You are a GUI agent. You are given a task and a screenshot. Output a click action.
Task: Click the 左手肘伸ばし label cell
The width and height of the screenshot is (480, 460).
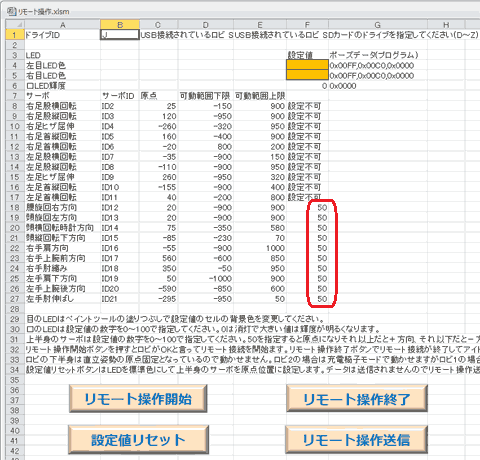[x=62, y=299]
